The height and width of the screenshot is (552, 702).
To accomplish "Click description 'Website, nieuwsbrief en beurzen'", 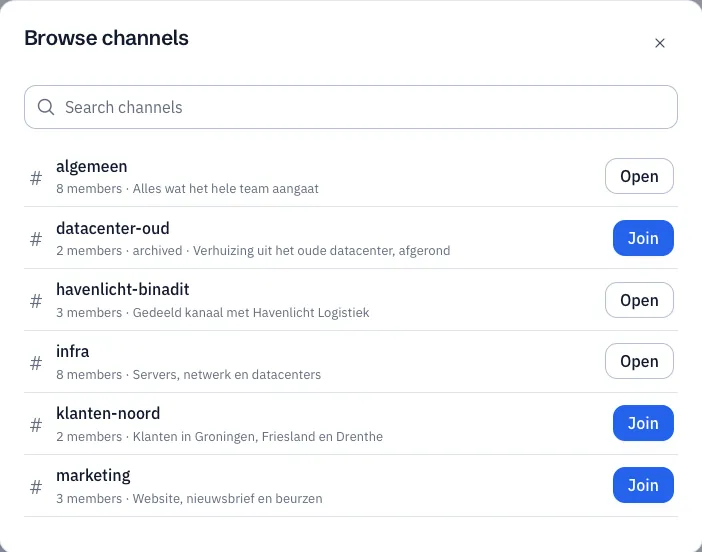I will 227,498.
